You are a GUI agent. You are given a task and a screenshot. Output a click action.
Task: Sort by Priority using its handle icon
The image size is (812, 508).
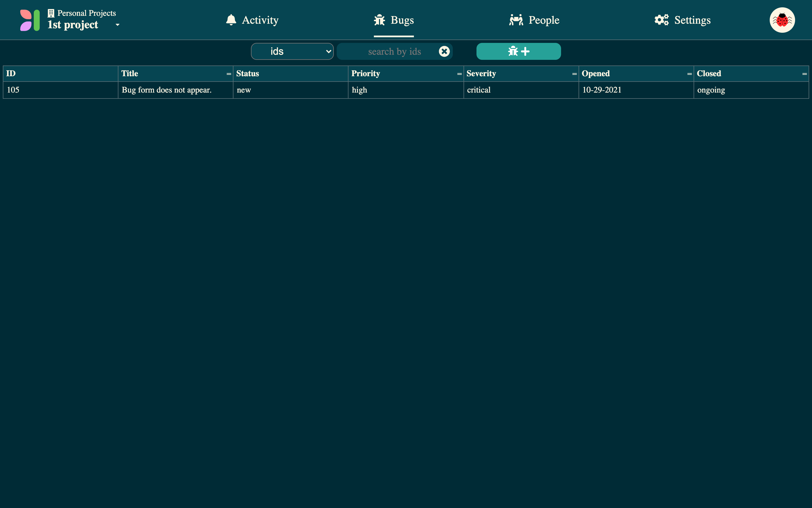click(459, 74)
